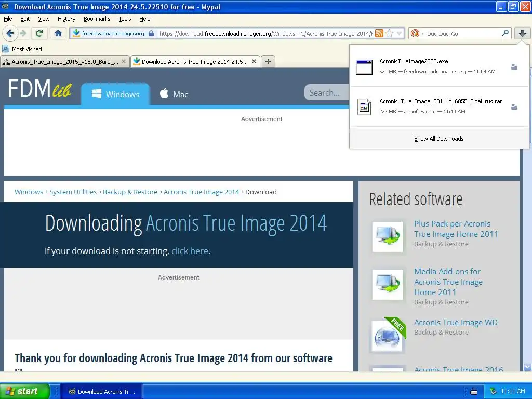Open a new tab with plus button
Screen dimensions: 532x399
[268, 61]
